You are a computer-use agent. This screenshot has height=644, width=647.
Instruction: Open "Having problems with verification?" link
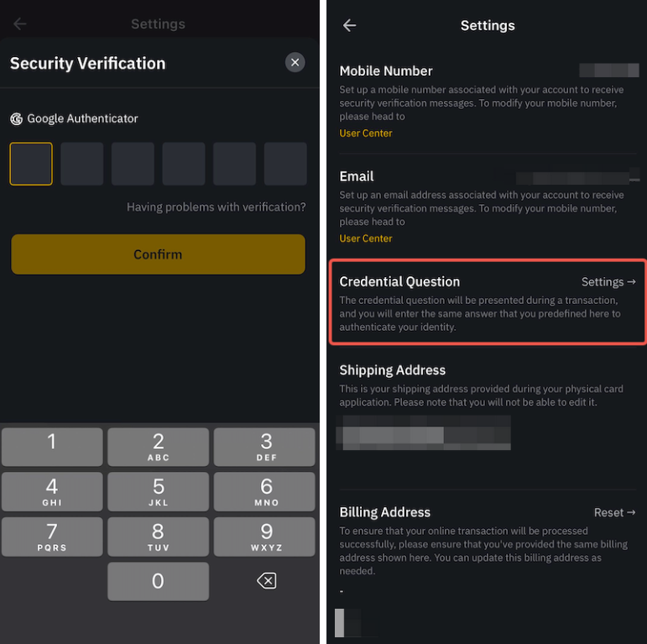[x=217, y=207]
